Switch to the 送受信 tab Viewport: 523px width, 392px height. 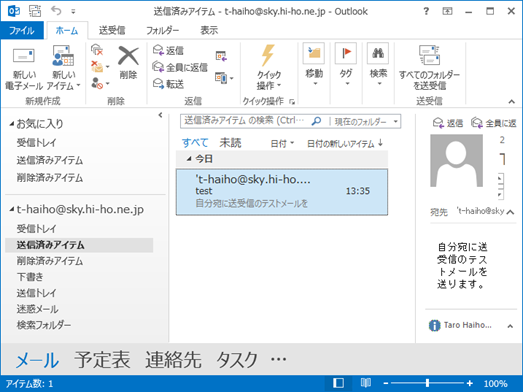[112, 30]
